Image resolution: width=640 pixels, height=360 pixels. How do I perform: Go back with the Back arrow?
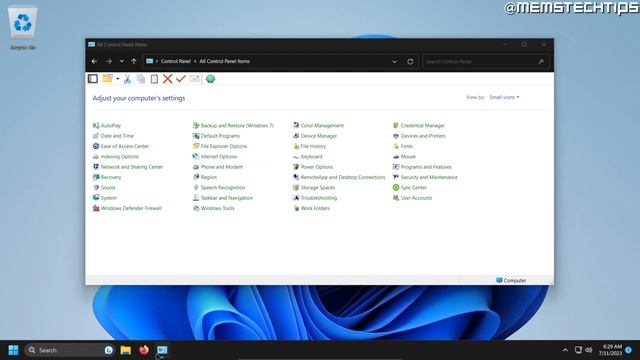point(95,61)
